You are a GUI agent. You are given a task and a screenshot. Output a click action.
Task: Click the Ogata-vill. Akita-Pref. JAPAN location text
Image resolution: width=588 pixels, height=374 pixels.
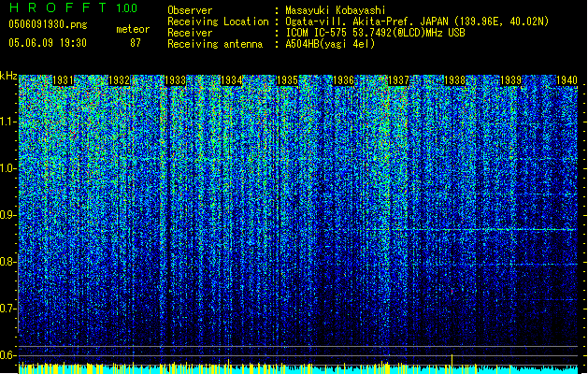point(417,22)
